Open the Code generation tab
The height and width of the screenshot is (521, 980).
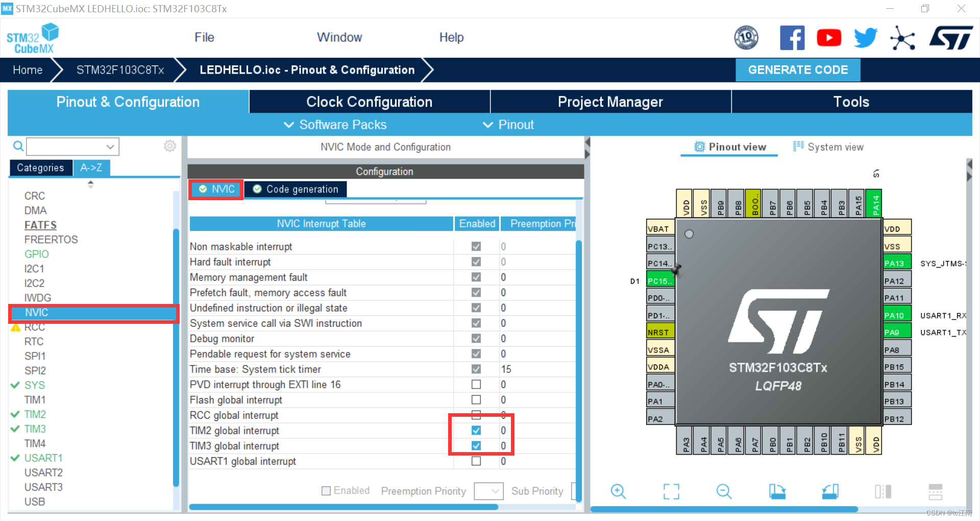coord(296,189)
